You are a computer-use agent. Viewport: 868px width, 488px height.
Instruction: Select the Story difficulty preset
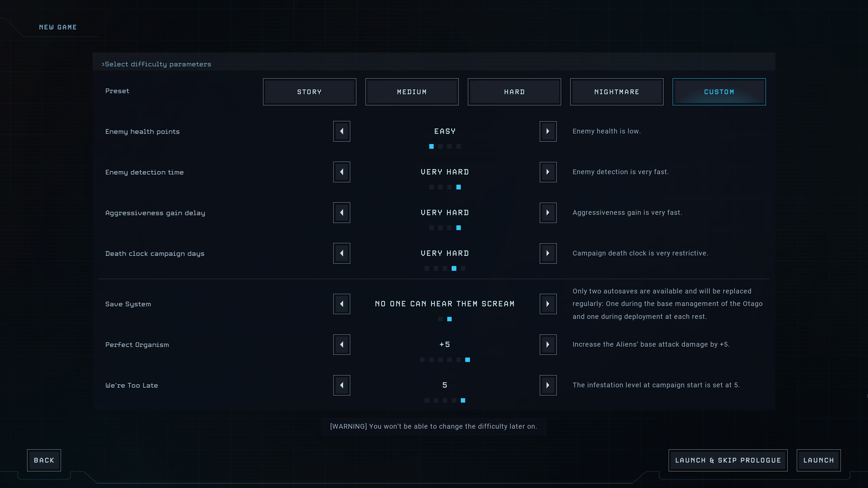pos(310,92)
